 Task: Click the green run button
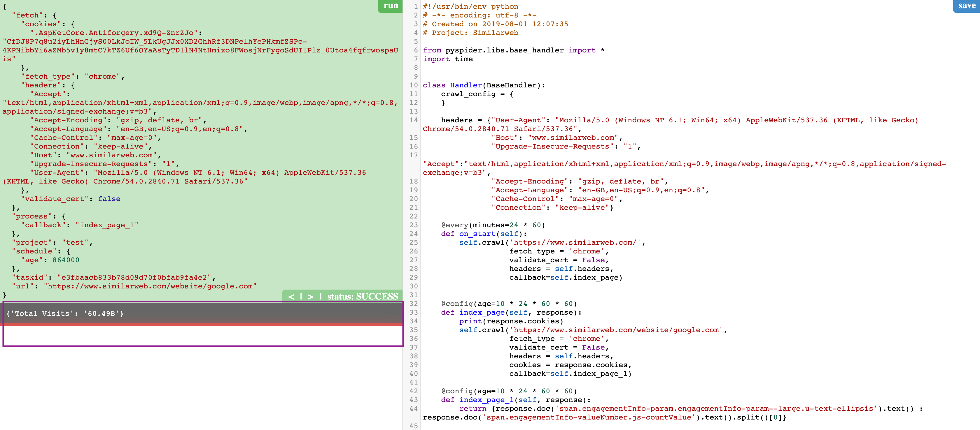pos(390,6)
